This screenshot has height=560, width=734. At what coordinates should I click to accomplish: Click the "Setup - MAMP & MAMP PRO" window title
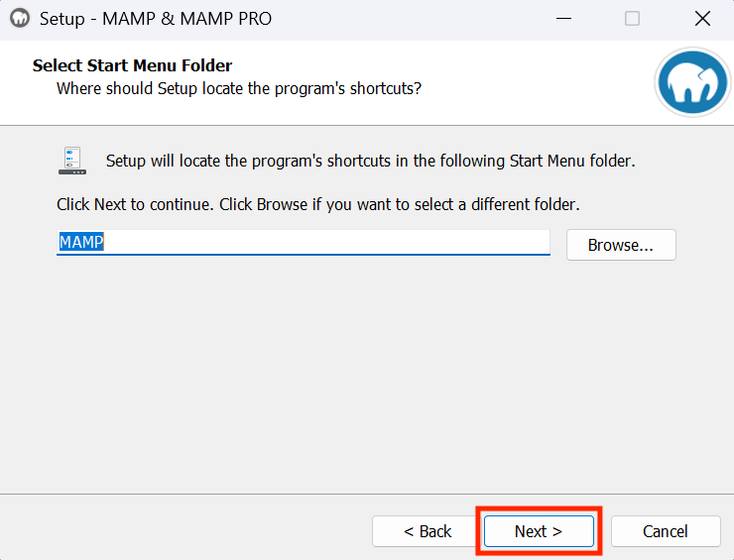coord(156,19)
